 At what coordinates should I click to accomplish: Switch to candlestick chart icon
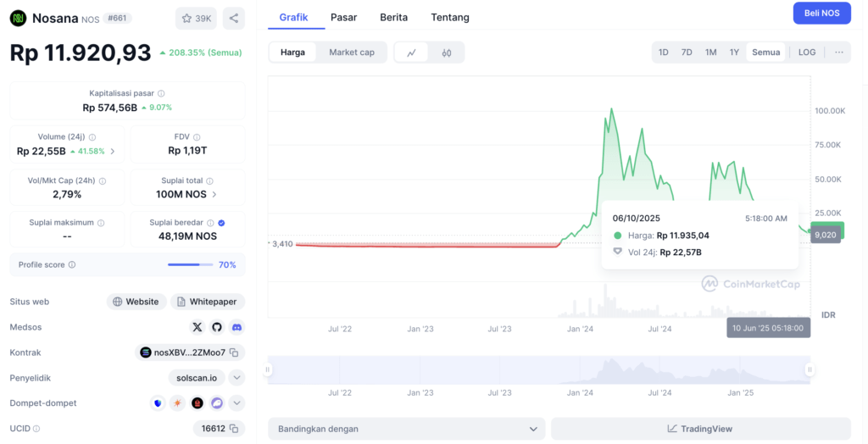click(446, 53)
